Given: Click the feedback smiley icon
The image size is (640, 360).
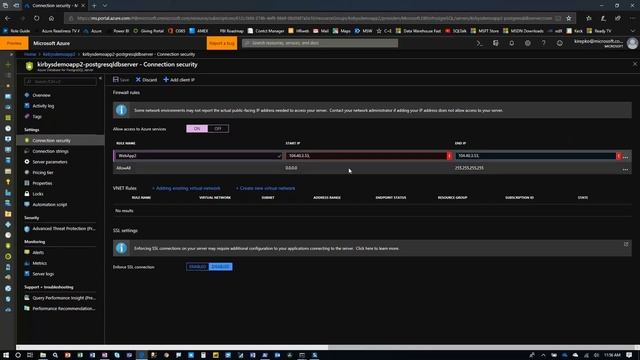Looking at the screenshot, I should [560, 43].
